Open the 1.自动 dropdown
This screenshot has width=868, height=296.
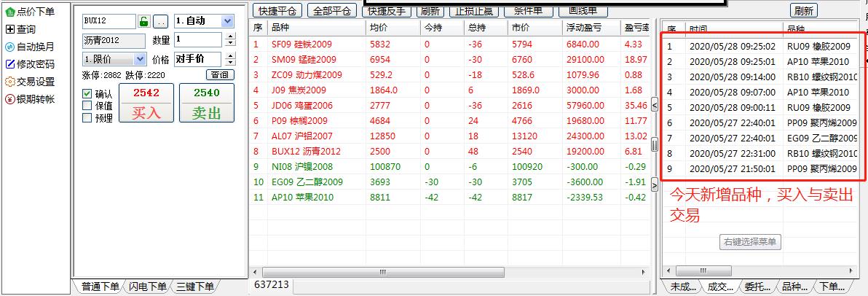(x=204, y=21)
